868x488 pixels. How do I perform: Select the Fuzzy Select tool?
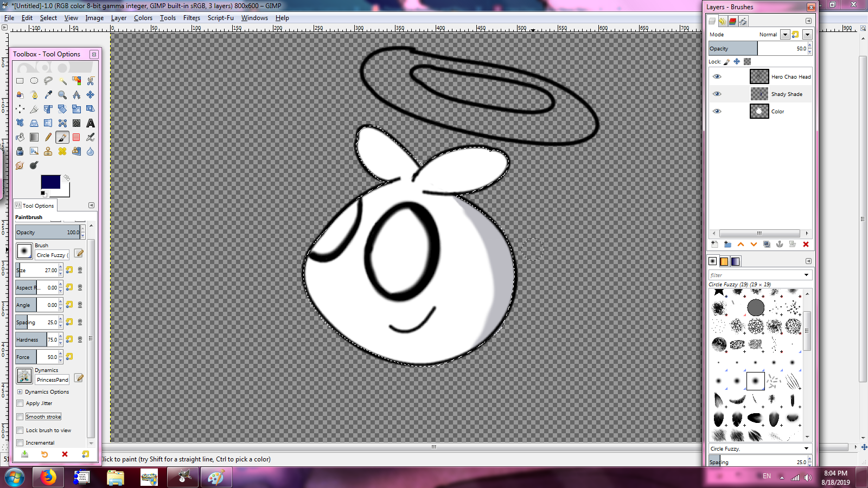pos(62,81)
